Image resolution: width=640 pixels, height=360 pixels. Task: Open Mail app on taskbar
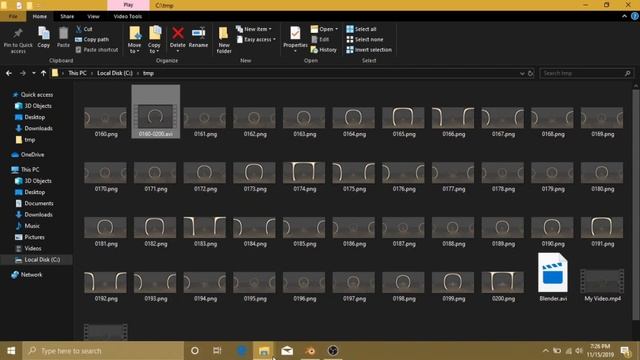pyautogui.click(x=287, y=351)
